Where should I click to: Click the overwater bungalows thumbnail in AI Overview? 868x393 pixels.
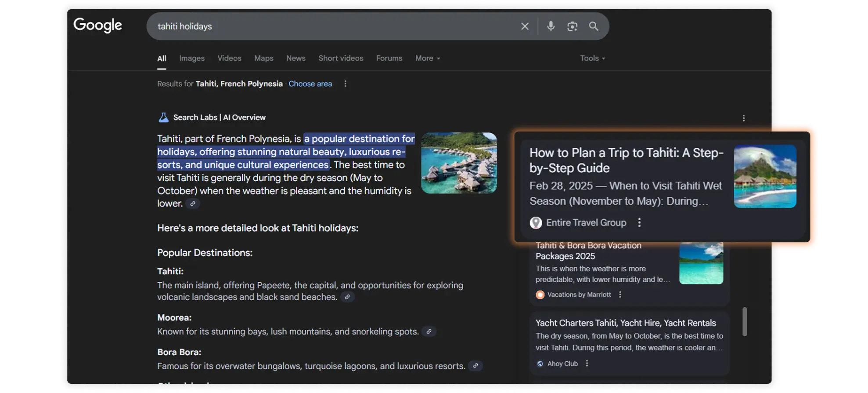tap(459, 163)
